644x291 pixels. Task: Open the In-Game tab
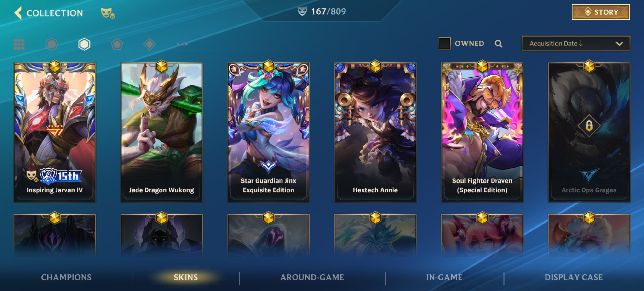tap(444, 277)
